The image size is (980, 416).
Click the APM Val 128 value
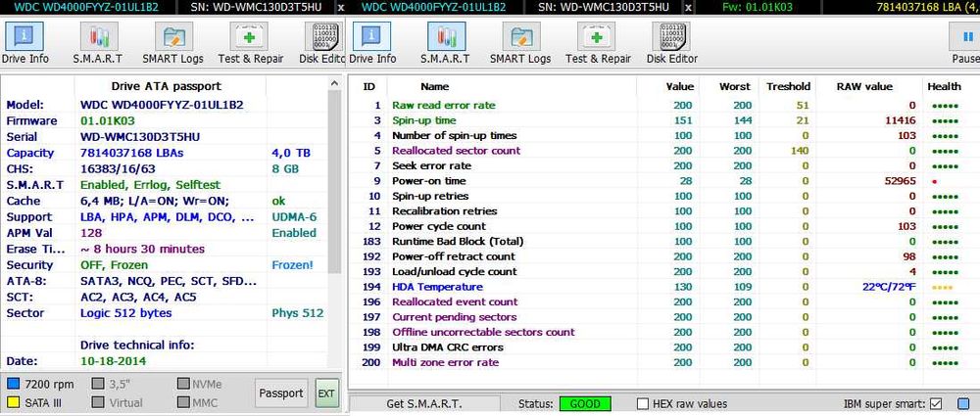[x=90, y=233]
